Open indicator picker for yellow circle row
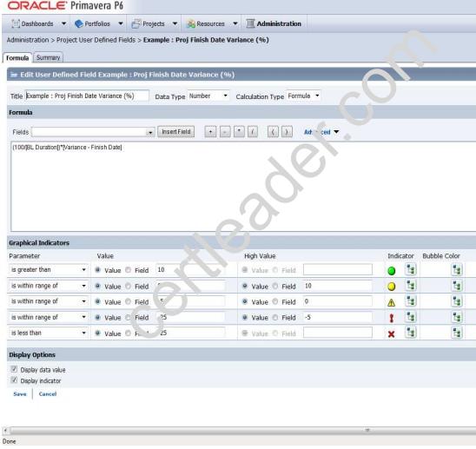Viewport: 476px width, 449px height. [x=411, y=286]
